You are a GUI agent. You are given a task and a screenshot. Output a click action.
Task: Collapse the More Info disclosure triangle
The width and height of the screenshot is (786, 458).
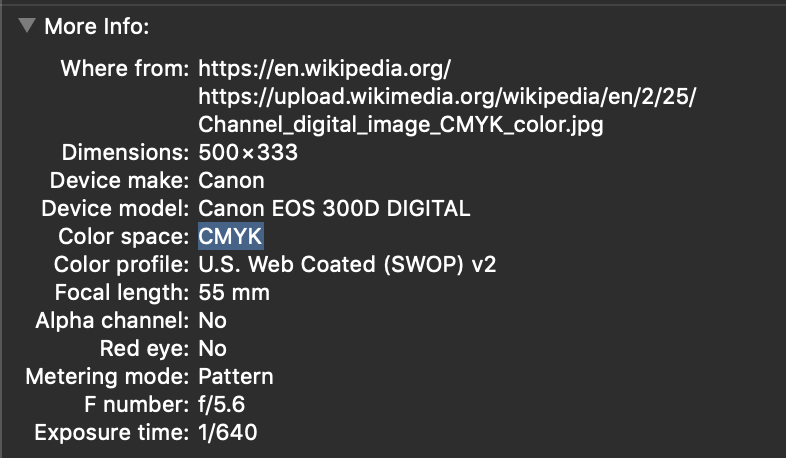coord(27,26)
